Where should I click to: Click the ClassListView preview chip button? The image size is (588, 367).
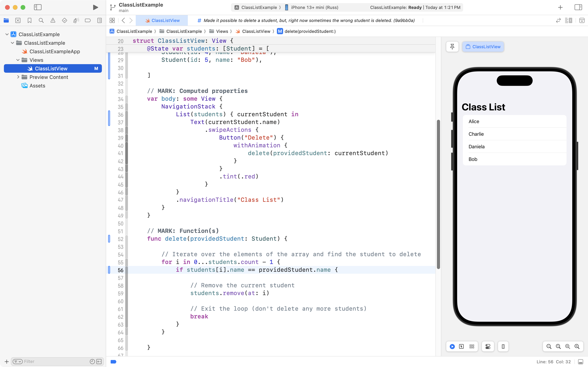coord(483,47)
